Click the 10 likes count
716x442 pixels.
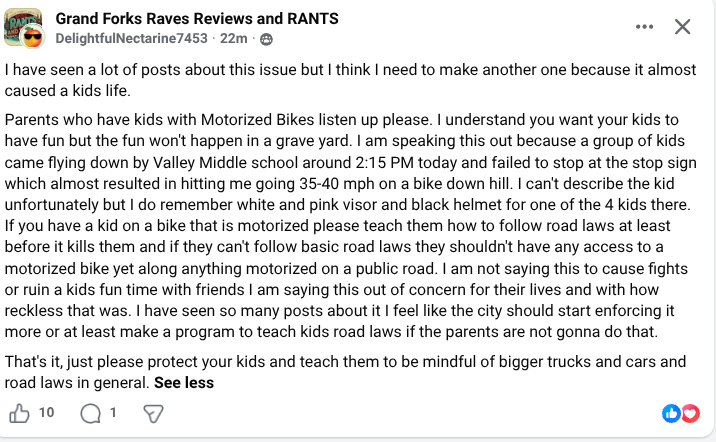(47, 413)
